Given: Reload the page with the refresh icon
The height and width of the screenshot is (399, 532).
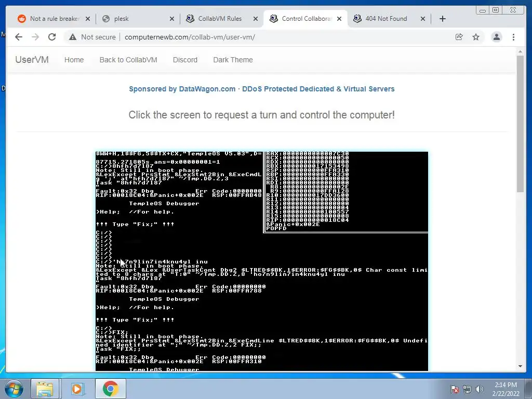Looking at the screenshot, I should pos(52,37).
